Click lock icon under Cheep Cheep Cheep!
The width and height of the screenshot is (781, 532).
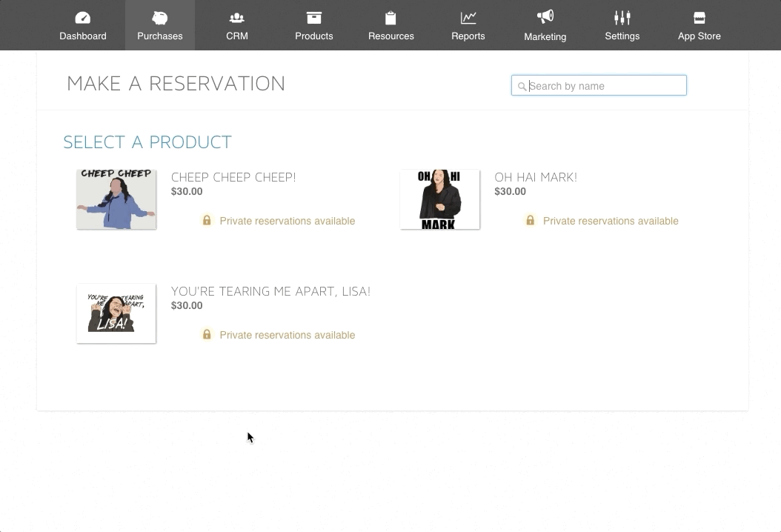click(x=207, y=219)
